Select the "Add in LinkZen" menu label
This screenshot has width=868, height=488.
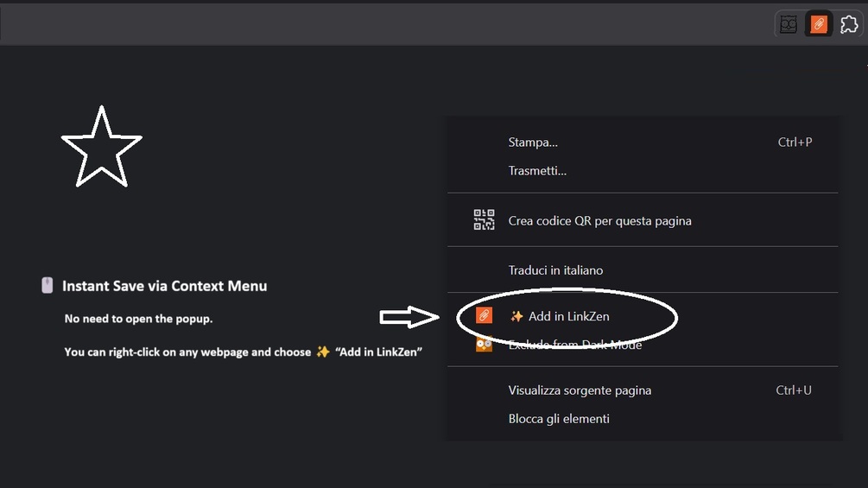pyautogui.click(x=568, y=316)
